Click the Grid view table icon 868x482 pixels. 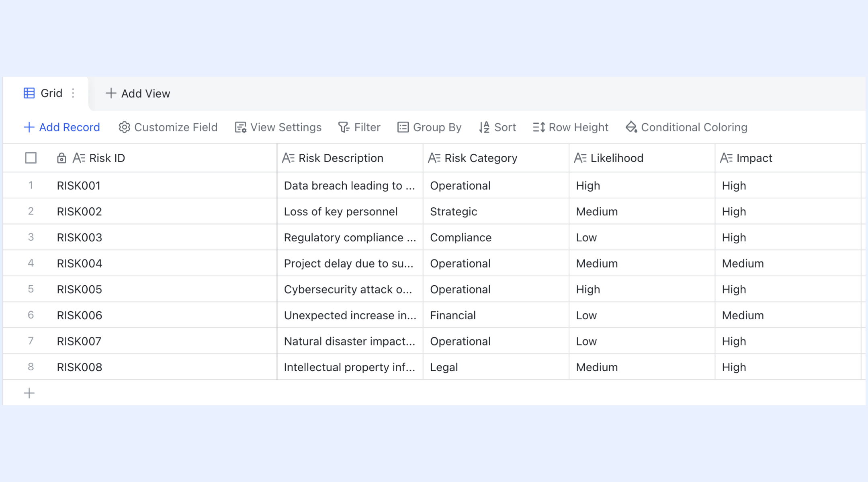click(x=29, y=93)
